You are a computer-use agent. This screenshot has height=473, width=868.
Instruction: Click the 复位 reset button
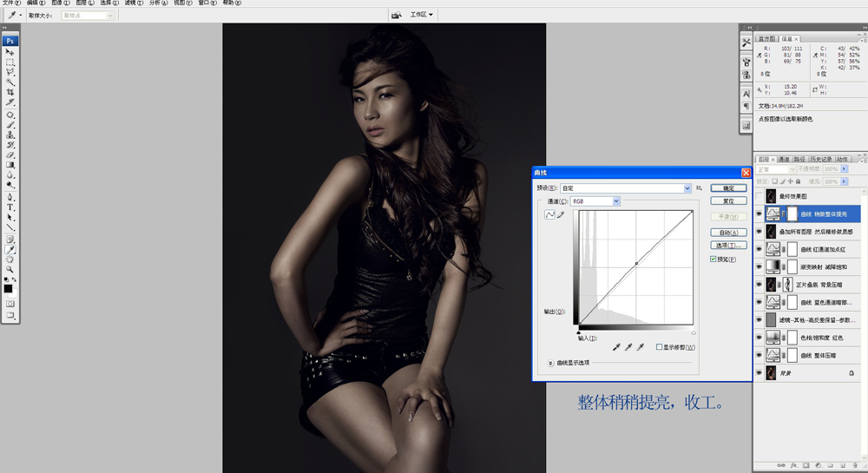pyautogui.click(x=728, y=200)
